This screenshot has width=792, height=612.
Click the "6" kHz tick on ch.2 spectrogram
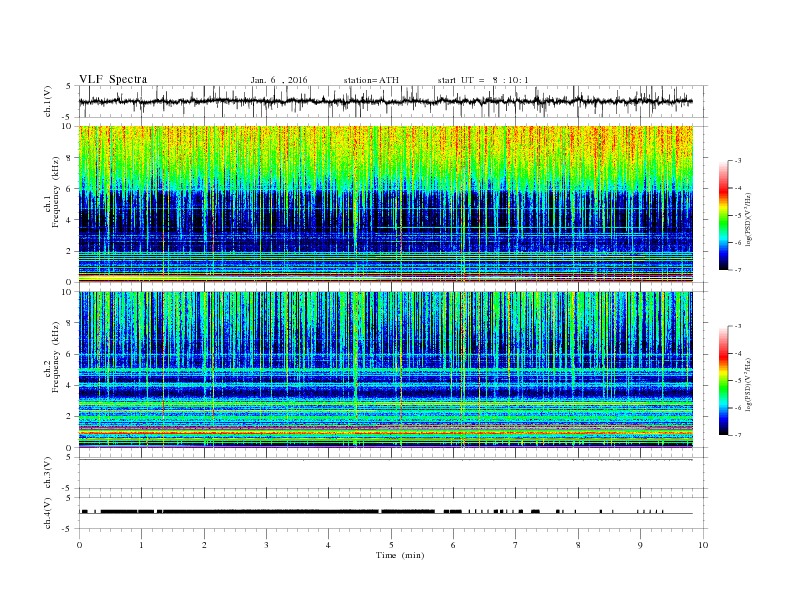point(70,354)
